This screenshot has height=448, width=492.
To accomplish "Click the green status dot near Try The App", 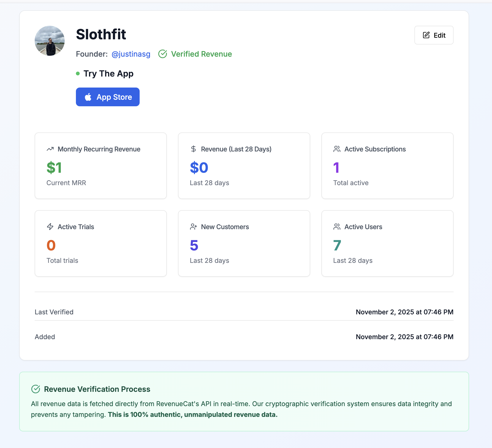I will [x=78, y=73].
